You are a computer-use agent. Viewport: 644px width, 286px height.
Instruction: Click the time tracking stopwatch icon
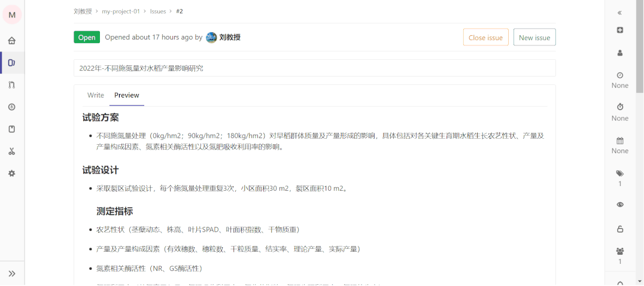pos(620,107)
